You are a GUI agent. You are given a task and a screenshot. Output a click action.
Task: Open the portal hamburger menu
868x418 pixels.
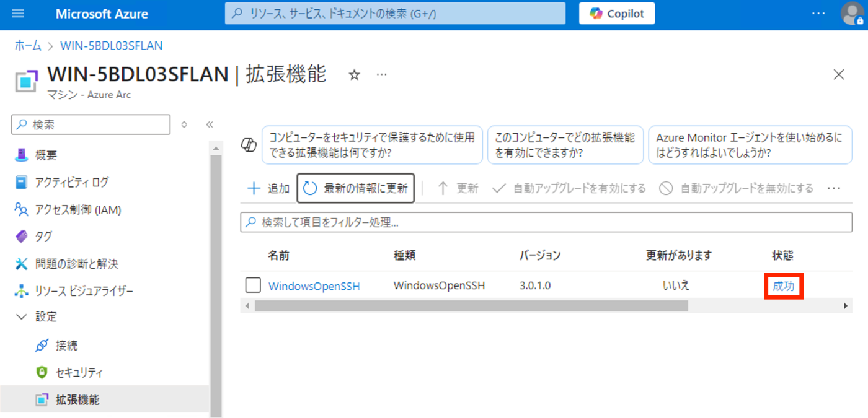tap(19, 14)
